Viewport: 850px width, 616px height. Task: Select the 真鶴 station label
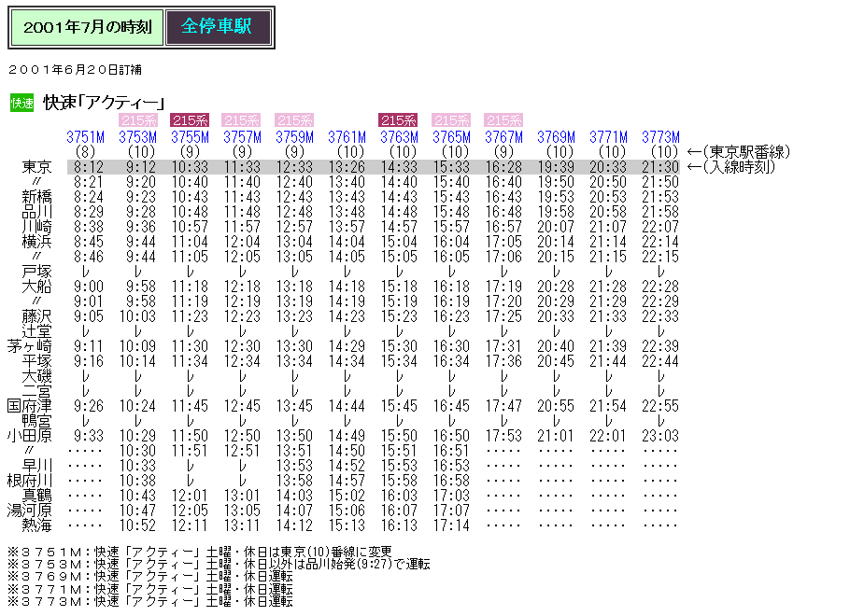click(x=36, y=496)
